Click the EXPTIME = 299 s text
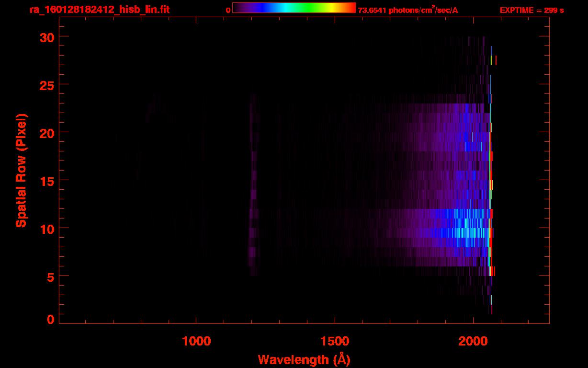 pos(531,10)
